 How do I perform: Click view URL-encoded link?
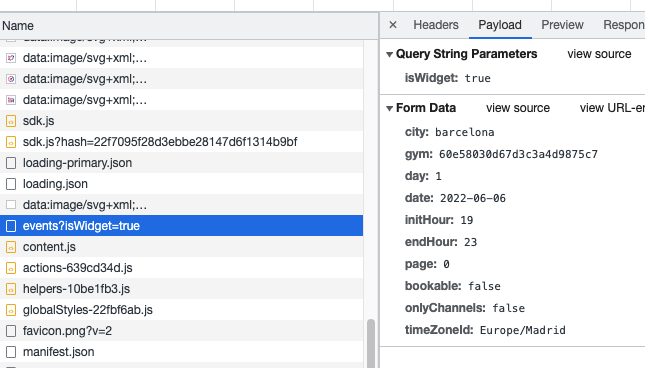[x=612, y=108]
